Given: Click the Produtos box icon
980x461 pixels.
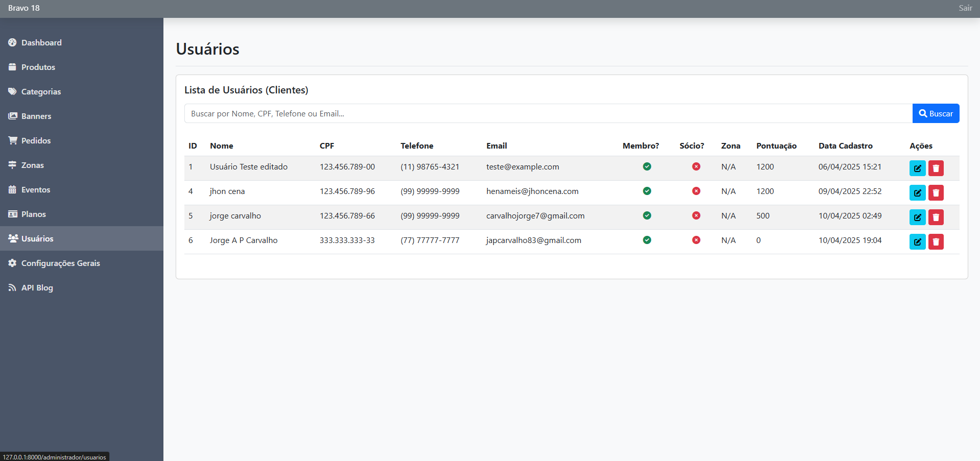Looking at the screenshot, I should [x=12, y=67].
